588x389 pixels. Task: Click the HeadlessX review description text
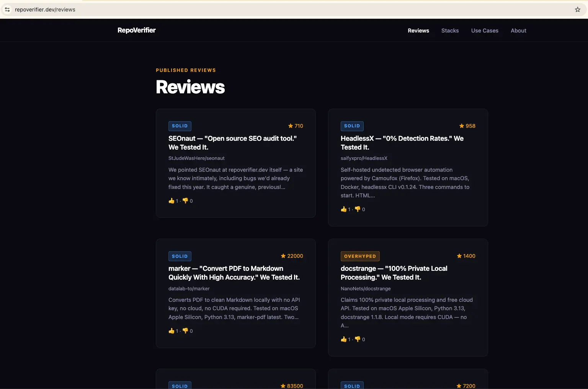pos(405,182)
